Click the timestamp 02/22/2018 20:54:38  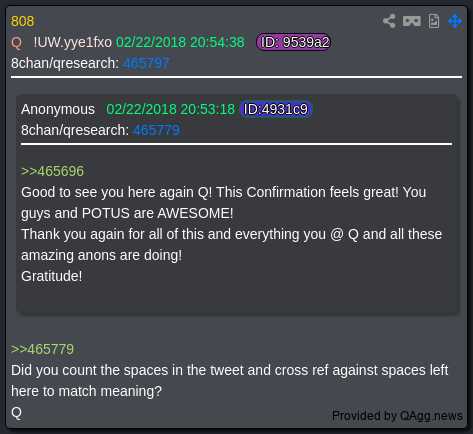pos(180,42)
